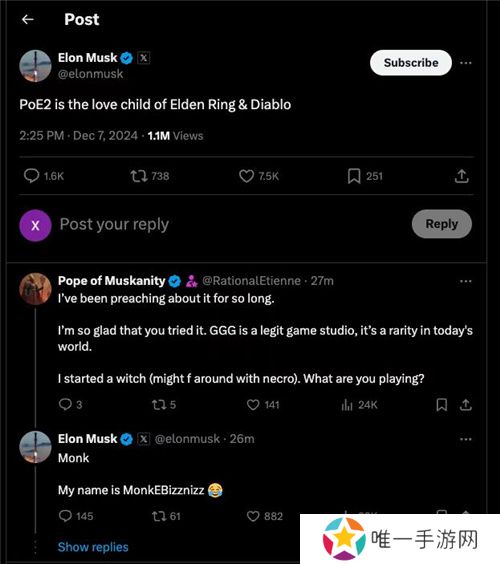The height and width of the screenshot is (564, 500).
Task: Share the main post via upload icon
Action: point(462,176)
